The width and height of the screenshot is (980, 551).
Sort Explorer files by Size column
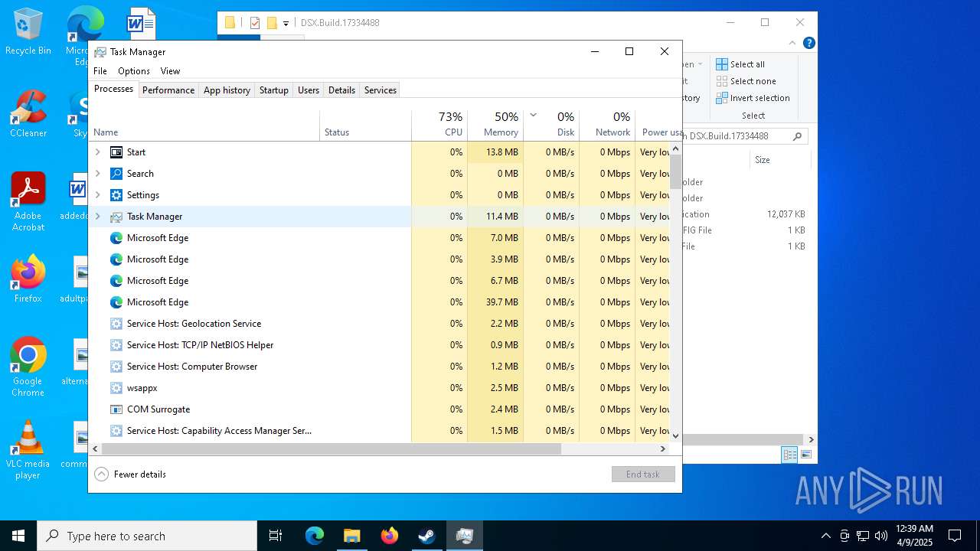point(780,160)
